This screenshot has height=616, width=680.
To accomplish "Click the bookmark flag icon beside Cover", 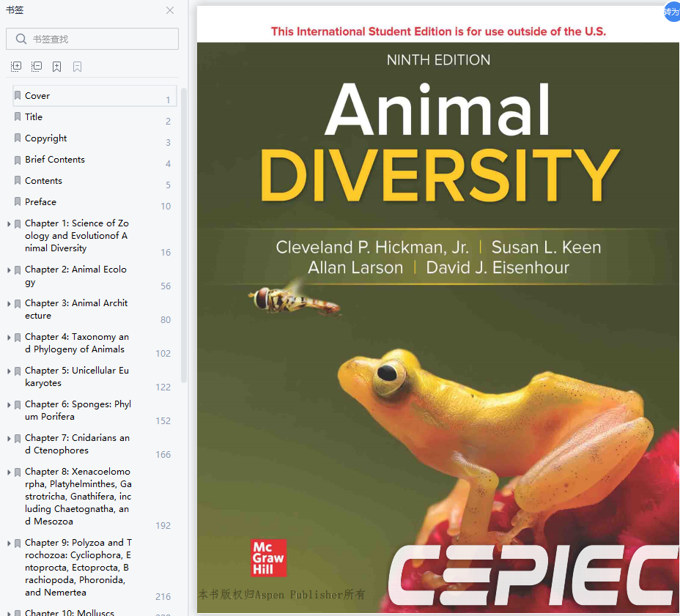I will 18,95.
